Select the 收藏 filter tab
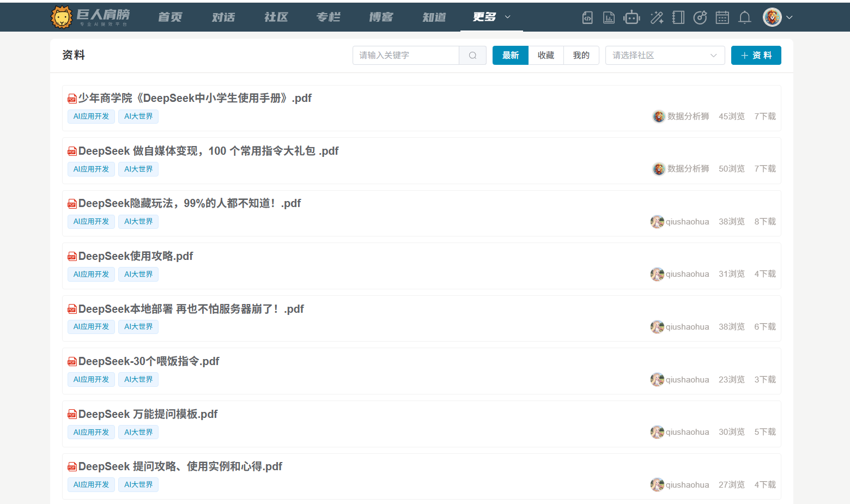850x504 pixels. click(546, 55)
